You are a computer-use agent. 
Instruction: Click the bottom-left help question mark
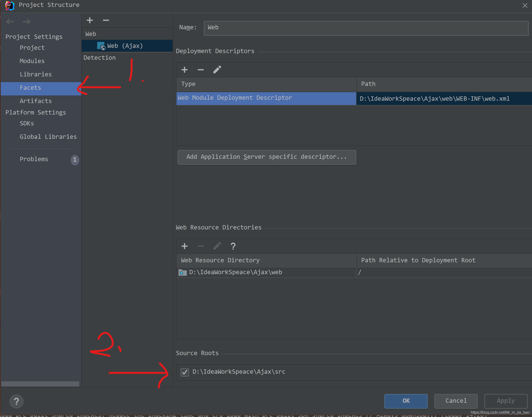pyautogui.click(x=16, y=401)
